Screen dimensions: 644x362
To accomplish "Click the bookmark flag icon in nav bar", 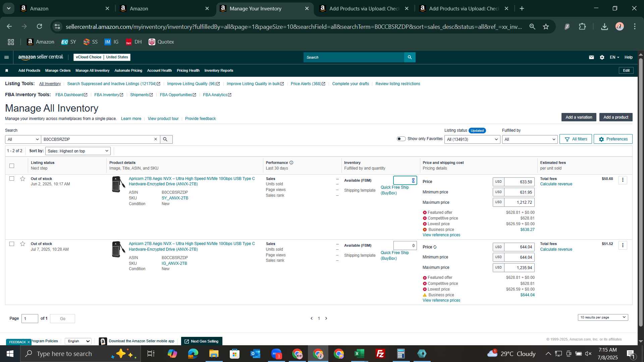I will tap(7, 70).
